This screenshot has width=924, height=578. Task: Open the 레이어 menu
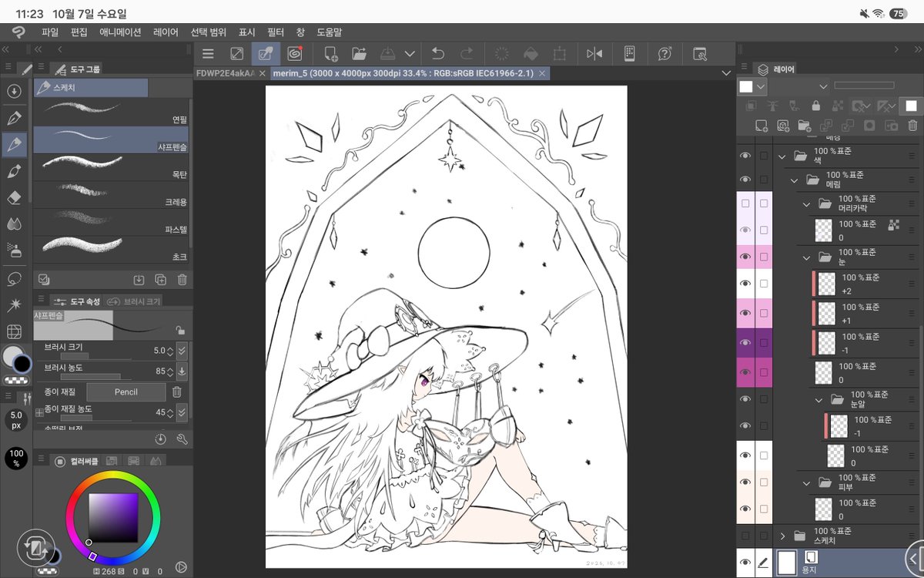(x=166, y=32)
